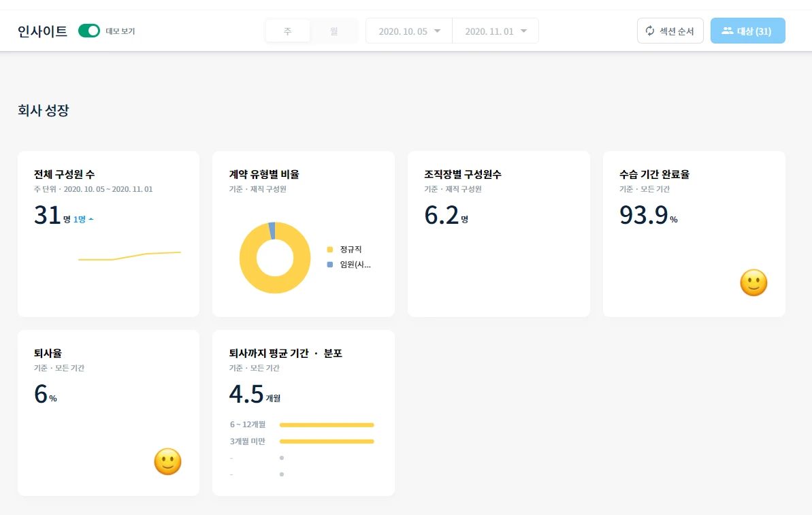The height and width of the screenshot is (515, 812).
Task: Click the 3개월 미만 distribution bar
Action: (327, 442)
